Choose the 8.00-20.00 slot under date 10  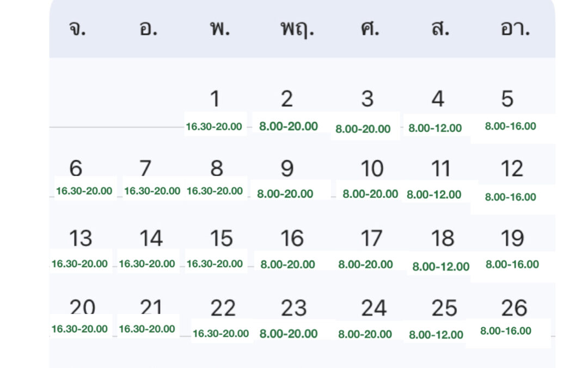tap(370, 194)
